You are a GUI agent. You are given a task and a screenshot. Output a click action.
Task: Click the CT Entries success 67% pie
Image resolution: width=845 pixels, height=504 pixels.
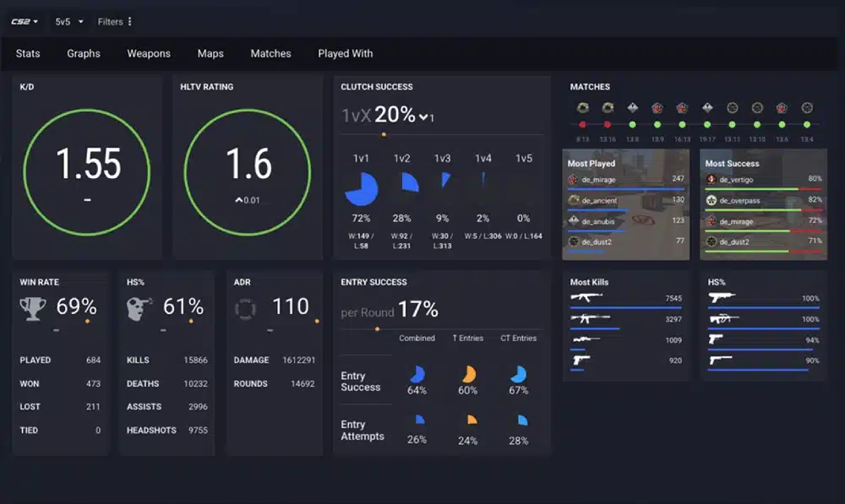(519, 374)
